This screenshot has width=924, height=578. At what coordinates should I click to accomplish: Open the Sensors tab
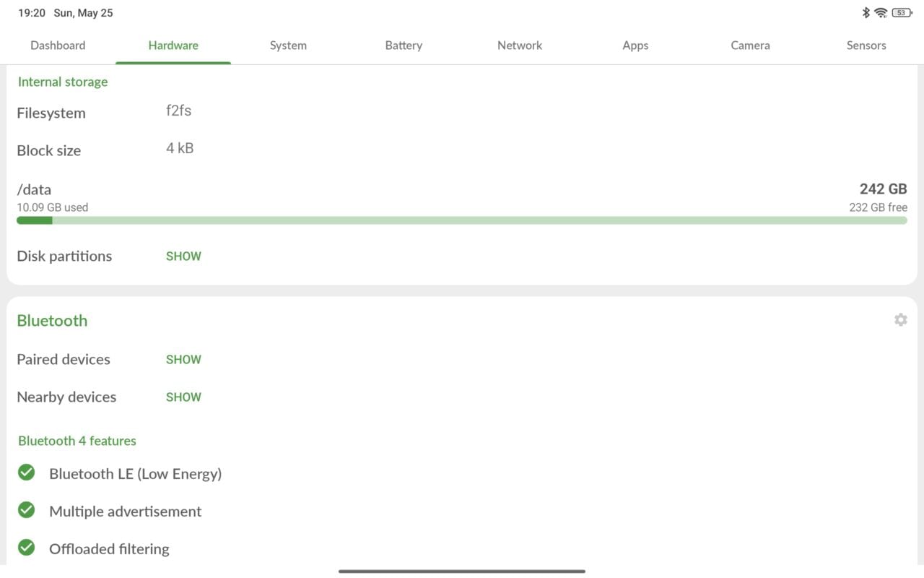(866, 46)
